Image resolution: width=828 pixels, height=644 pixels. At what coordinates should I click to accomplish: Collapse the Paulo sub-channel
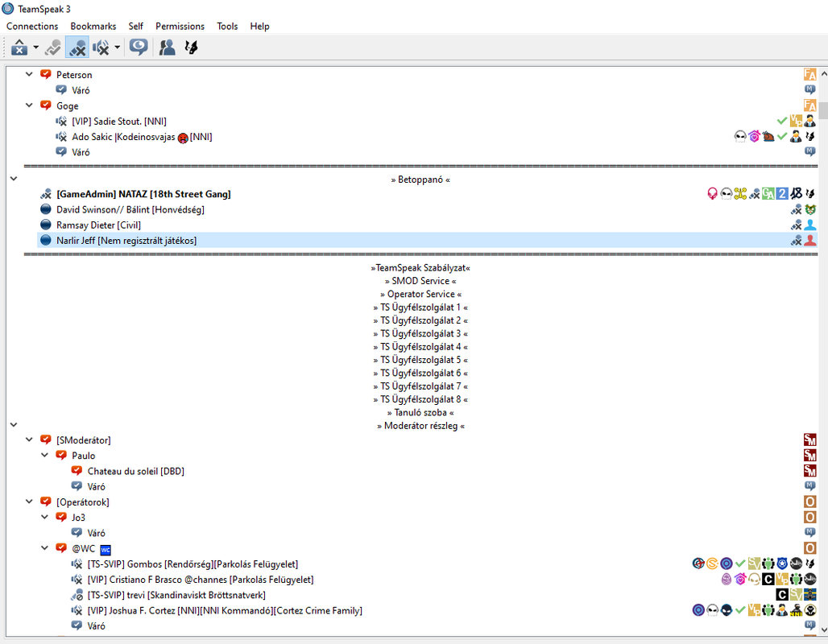(x=45, y=455)
